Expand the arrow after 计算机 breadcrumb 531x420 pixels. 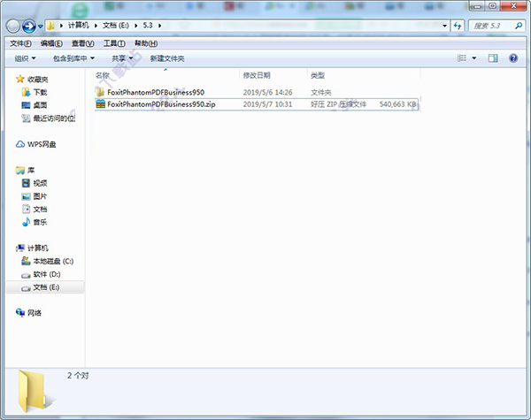(96, 26)
